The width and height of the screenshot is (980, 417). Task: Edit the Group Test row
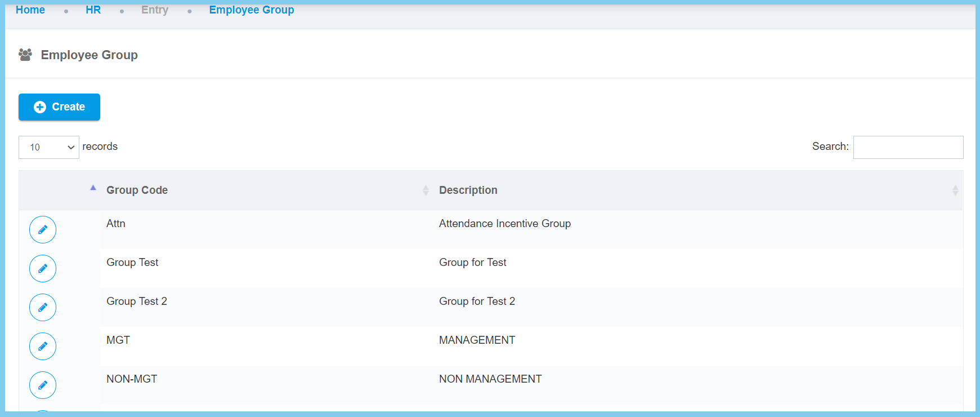tap(43, 269)
